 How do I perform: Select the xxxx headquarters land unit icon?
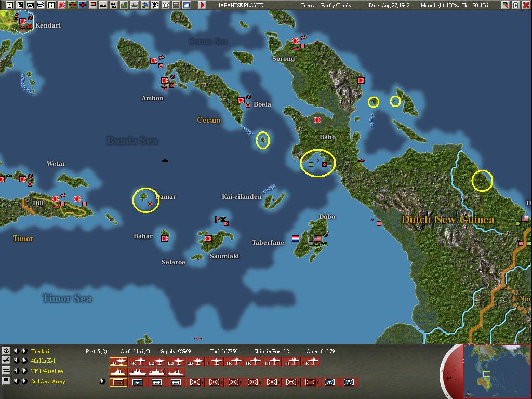click(x=118, y=382)
